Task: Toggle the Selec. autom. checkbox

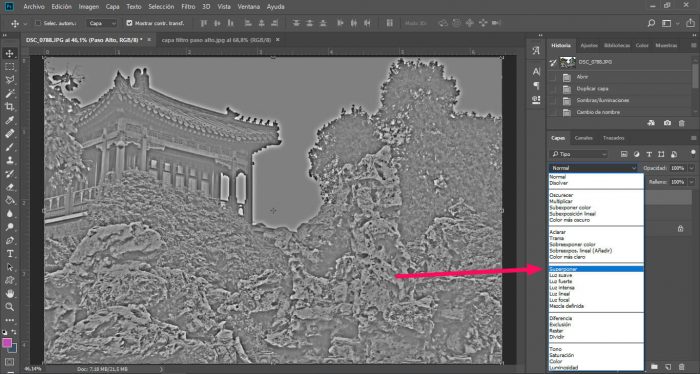Action: [x=38, y=23]
